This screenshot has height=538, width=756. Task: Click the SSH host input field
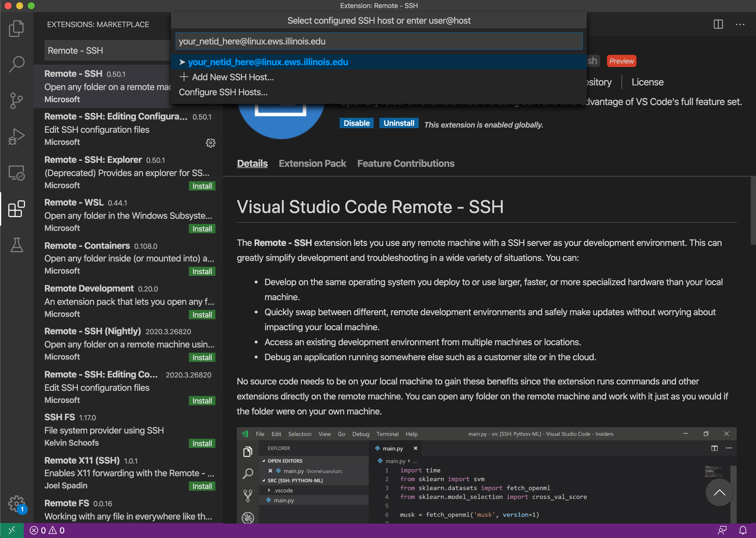click(x=379, y=41)
